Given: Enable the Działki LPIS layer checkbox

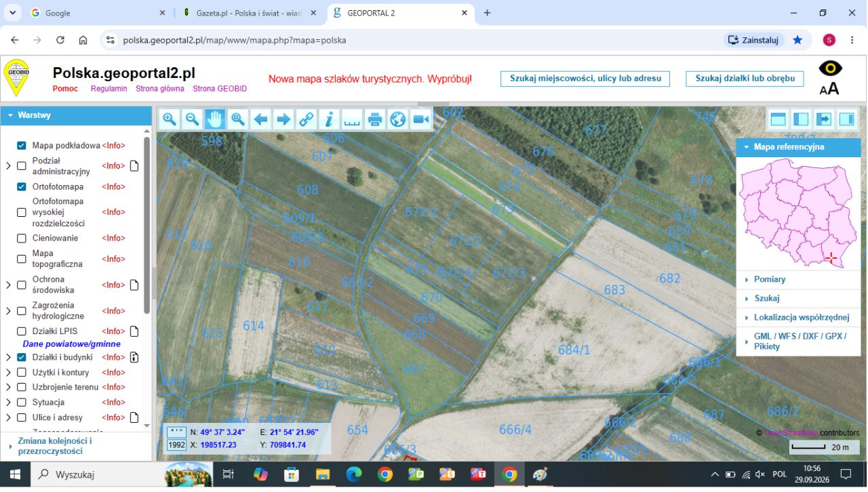Looking at the screenshot, I should [22, 331].
